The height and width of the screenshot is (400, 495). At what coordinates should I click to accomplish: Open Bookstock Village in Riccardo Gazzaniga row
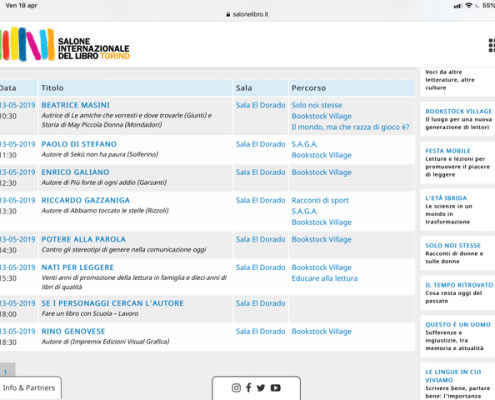321,222
